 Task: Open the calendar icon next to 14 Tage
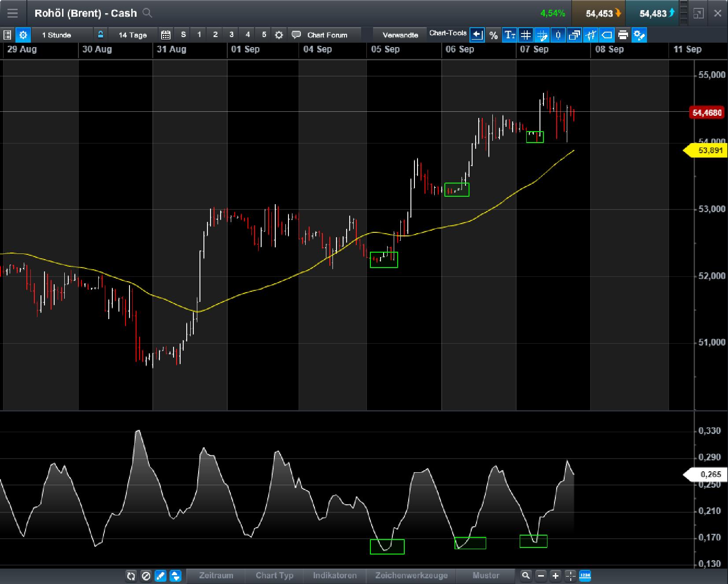point(165,35)
